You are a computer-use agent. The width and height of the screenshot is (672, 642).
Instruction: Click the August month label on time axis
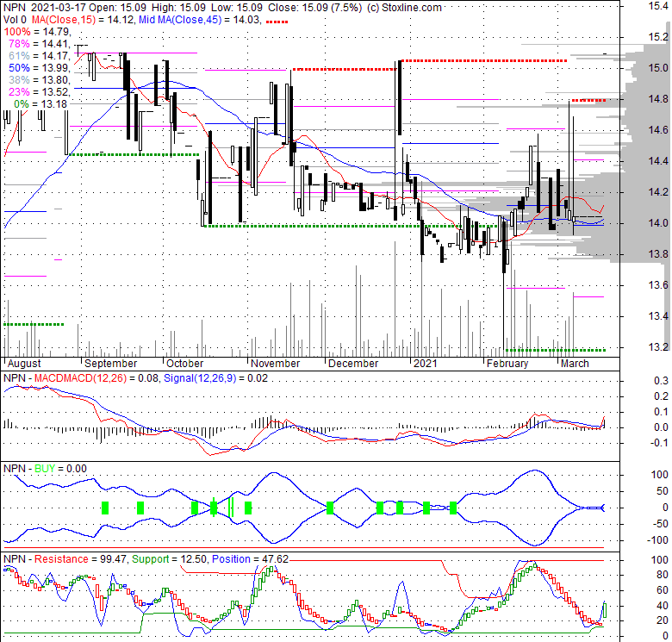click(24, 364)
